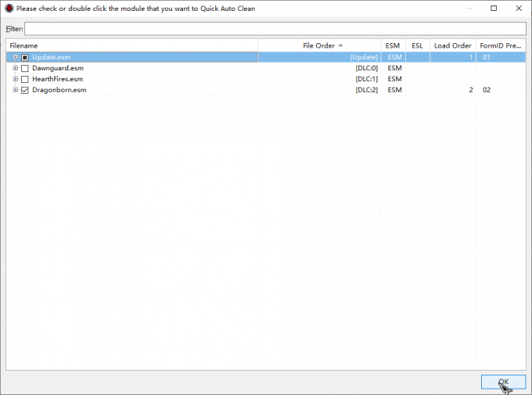
Task: Expand the HearthFires.esm tree node
Action: [x=16, y=79]
